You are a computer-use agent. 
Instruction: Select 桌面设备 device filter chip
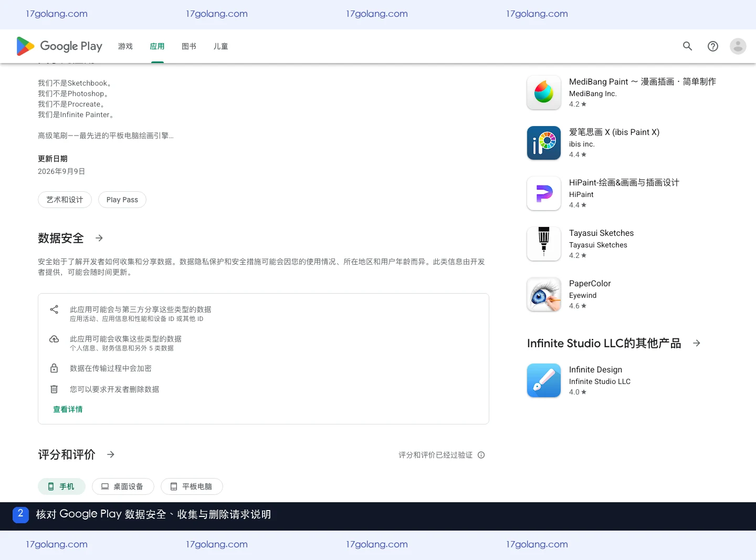[123, 486]
